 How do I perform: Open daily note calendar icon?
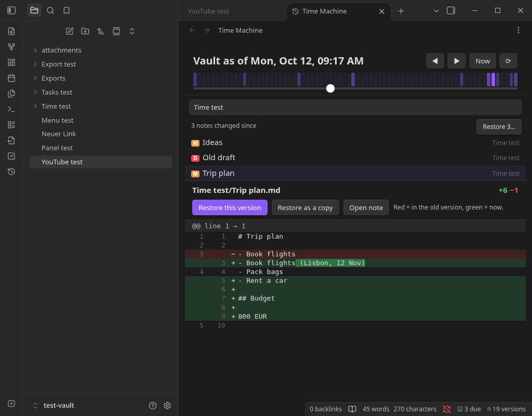[x=11, y=78]
